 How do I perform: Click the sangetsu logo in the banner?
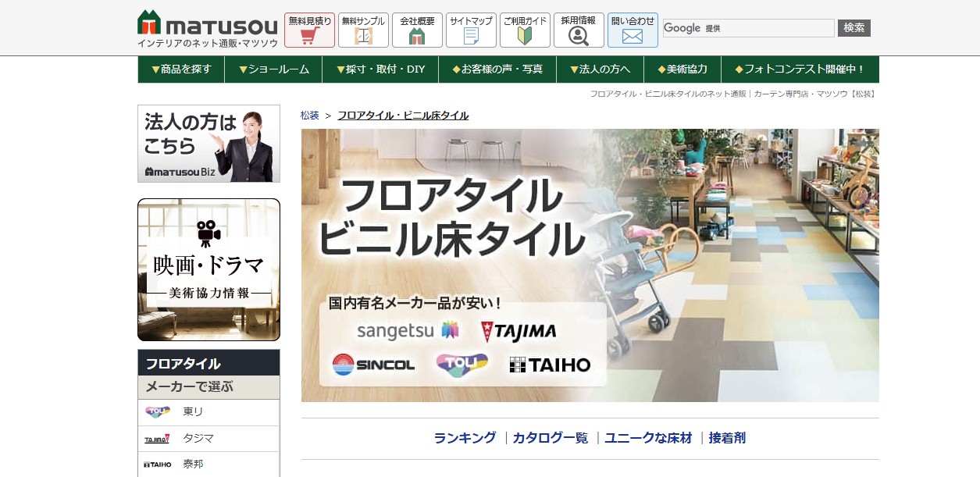408,331
